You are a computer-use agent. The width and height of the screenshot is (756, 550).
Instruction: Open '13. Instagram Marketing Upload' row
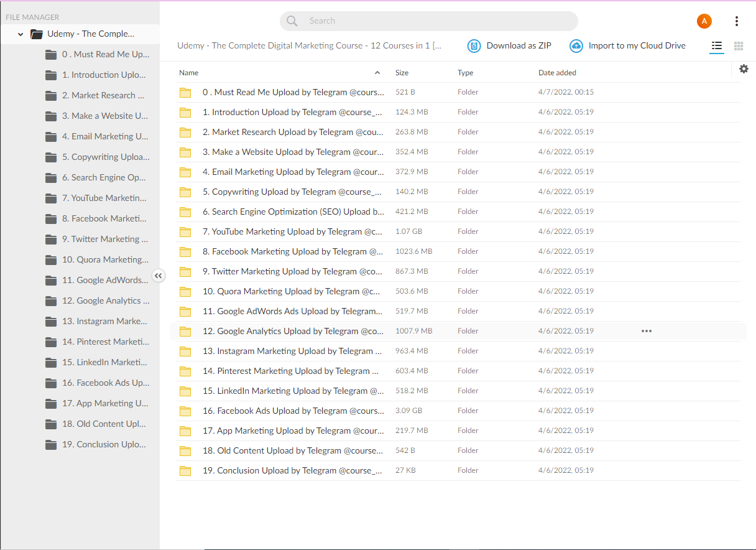tap(459, 352)
